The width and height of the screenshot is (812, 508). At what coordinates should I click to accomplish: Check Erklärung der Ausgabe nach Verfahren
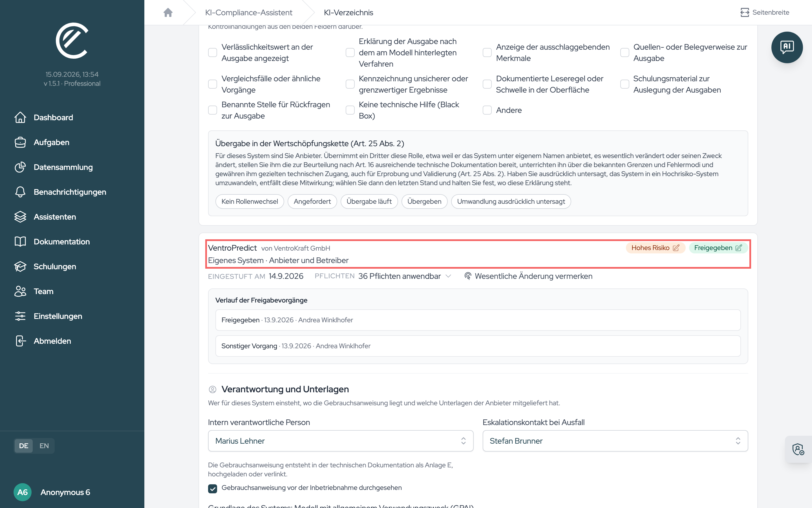[x=350, y=52]
